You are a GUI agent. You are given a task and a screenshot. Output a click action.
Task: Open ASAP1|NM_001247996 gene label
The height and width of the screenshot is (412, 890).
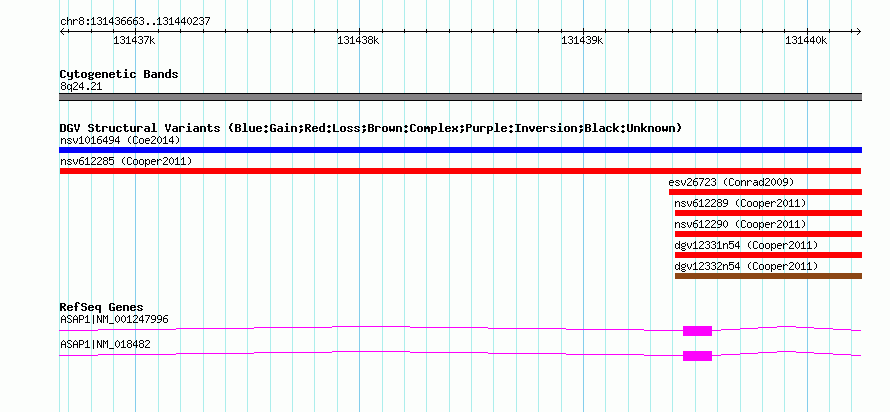pyautogui.click(x=114, y=319)
